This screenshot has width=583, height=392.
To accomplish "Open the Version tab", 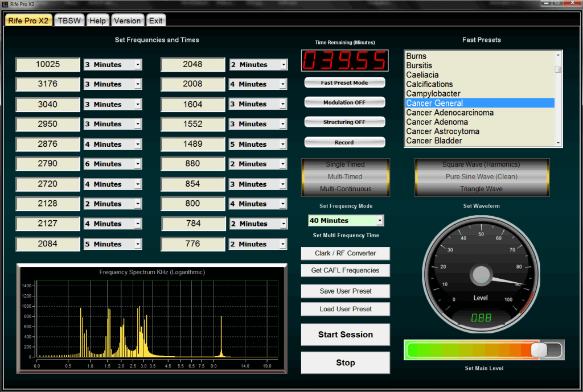I will pyautogui.click(x=127, y=20).
